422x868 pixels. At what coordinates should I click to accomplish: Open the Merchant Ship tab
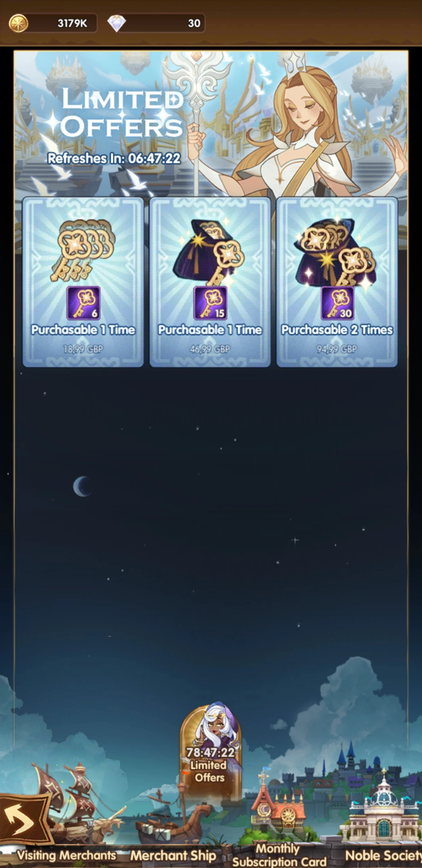(173, 855)
